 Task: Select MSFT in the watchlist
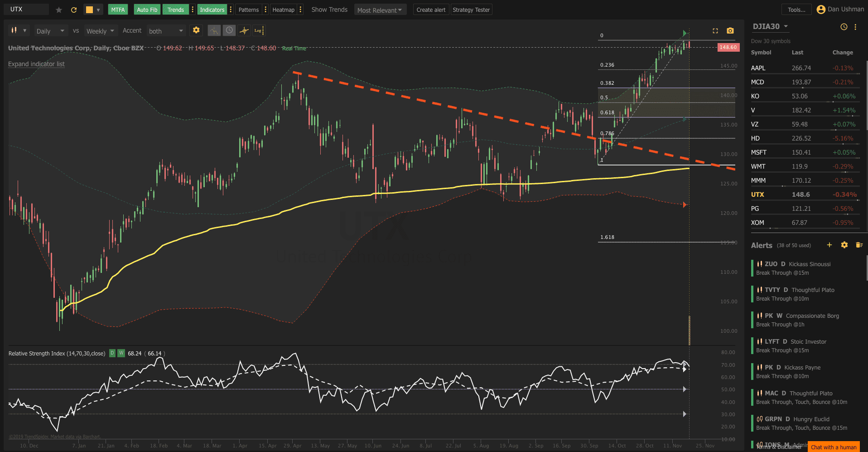759,152
